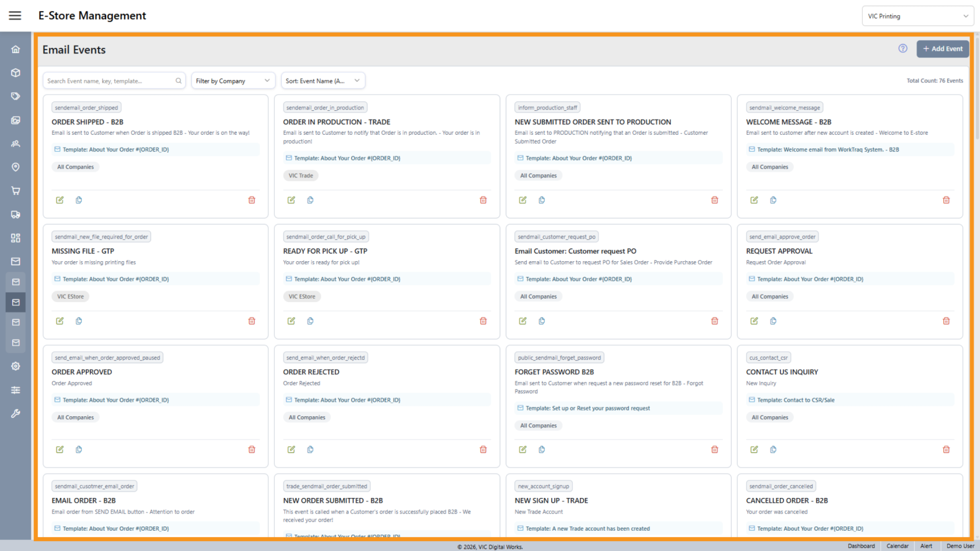Click the inform_production_staff key label
980x551 pixels.
click(548, 108)
